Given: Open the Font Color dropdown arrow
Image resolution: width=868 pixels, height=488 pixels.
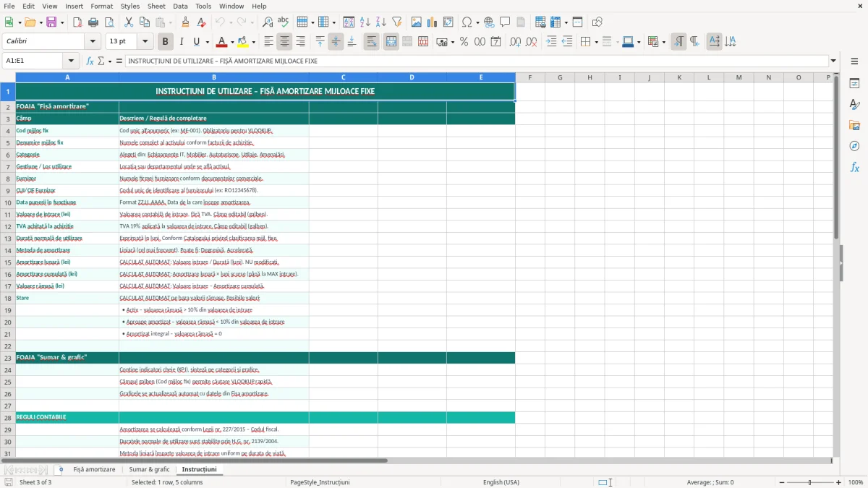Looking at the screenshot, I should point(233,42).
